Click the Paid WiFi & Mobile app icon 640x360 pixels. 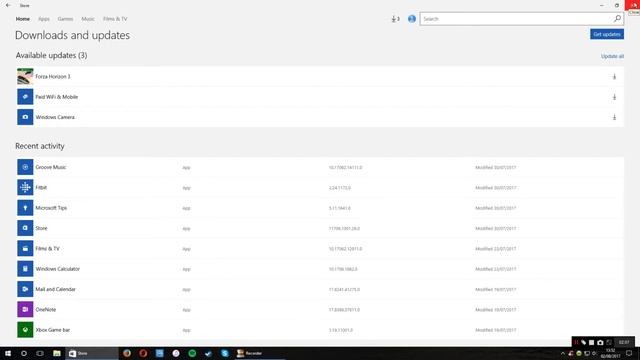click(x=25, y=97)
